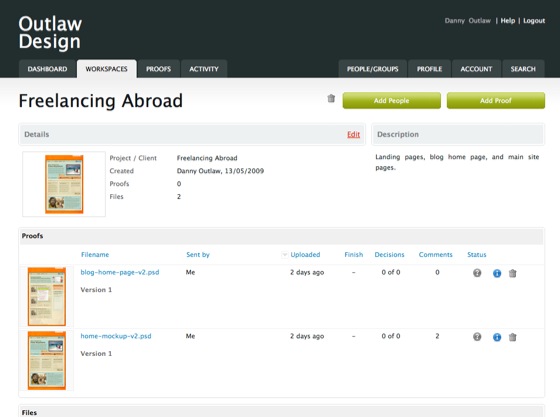Click status question icon for home-mockup-v2.psd
The width and height of the screenshot is (560, 417).
[x=477, y=337]
